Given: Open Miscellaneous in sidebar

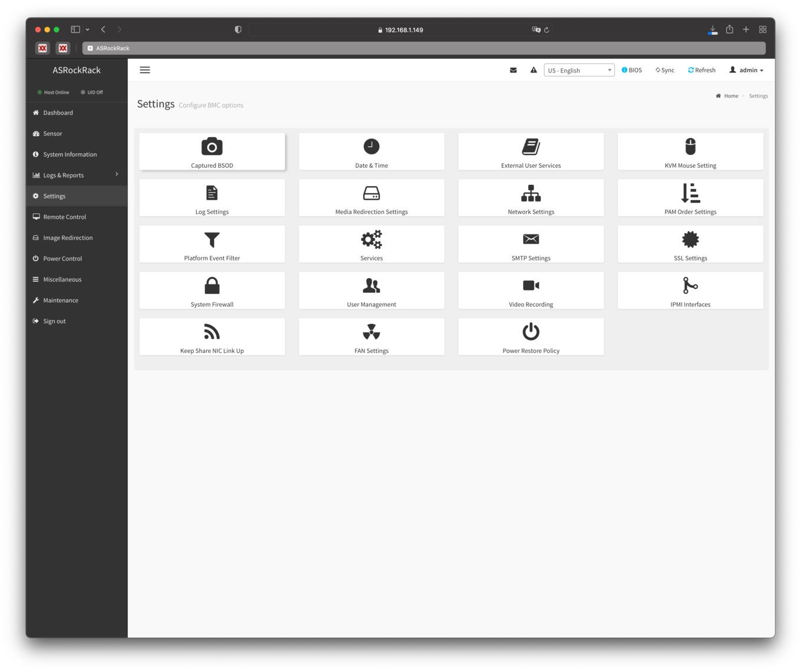Looking at the screenshot, I should coord(77,279).
